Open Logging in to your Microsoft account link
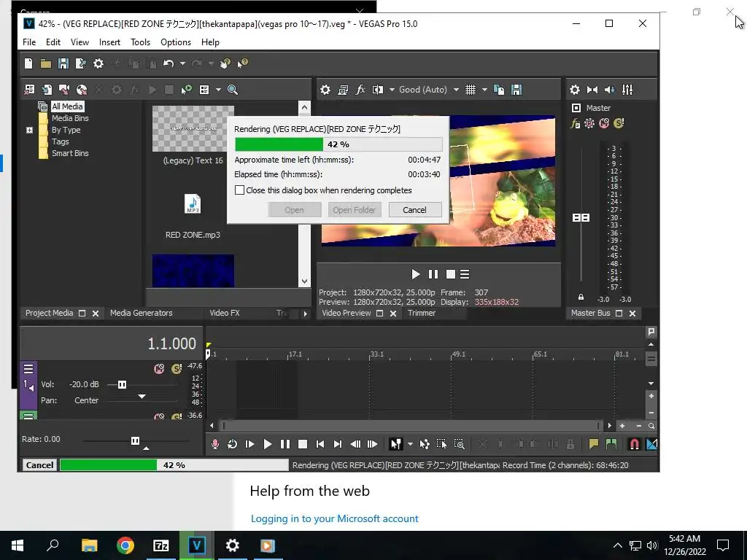This screenshot has height=560, width=747. tap(334, 518)
